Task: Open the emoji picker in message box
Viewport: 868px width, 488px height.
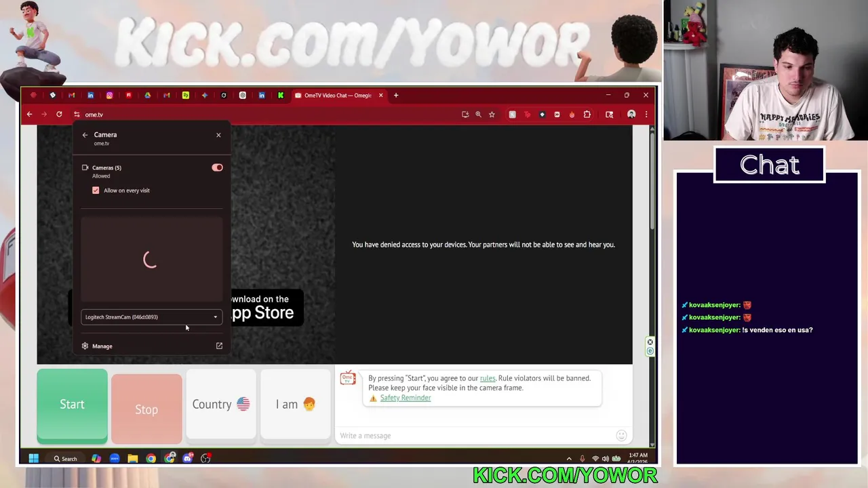Action: click(621, 435)
